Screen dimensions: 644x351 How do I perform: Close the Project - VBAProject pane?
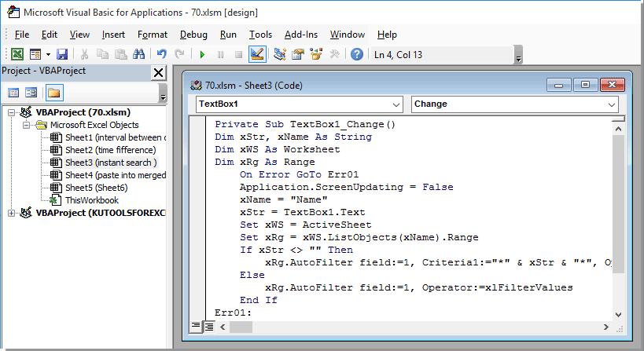(159, 73)
